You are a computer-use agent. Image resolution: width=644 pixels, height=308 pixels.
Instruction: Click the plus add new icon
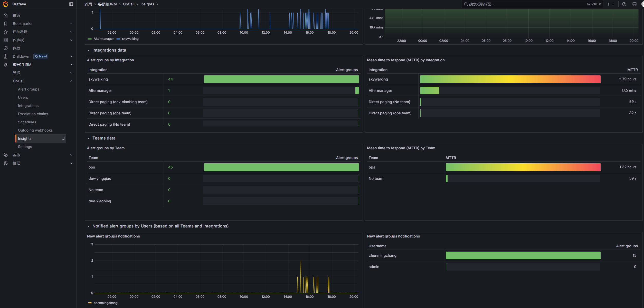pos(608,4)
